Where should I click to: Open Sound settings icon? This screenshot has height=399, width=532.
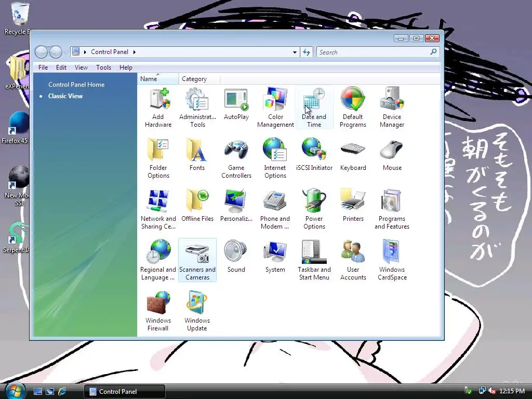tap(236, 257)
